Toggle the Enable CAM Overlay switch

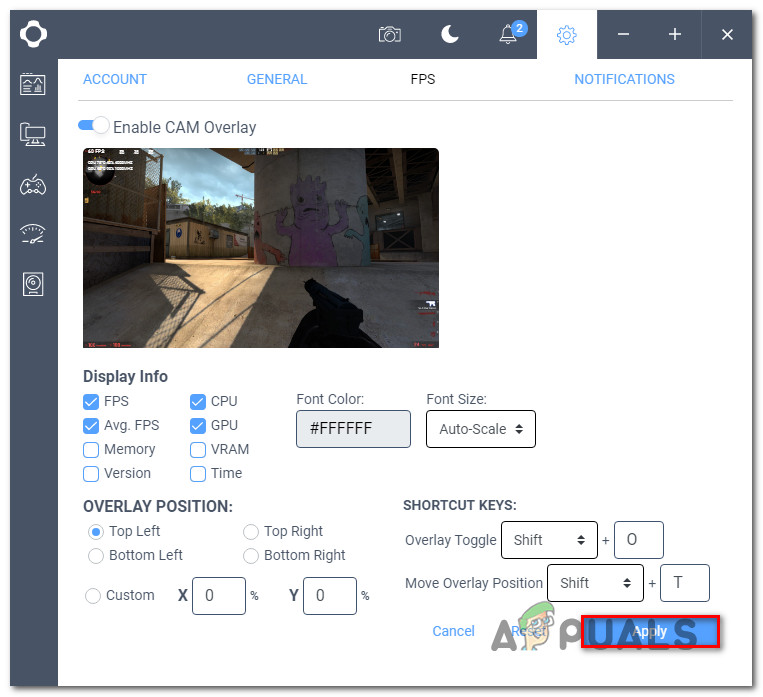tap(94, 125)
